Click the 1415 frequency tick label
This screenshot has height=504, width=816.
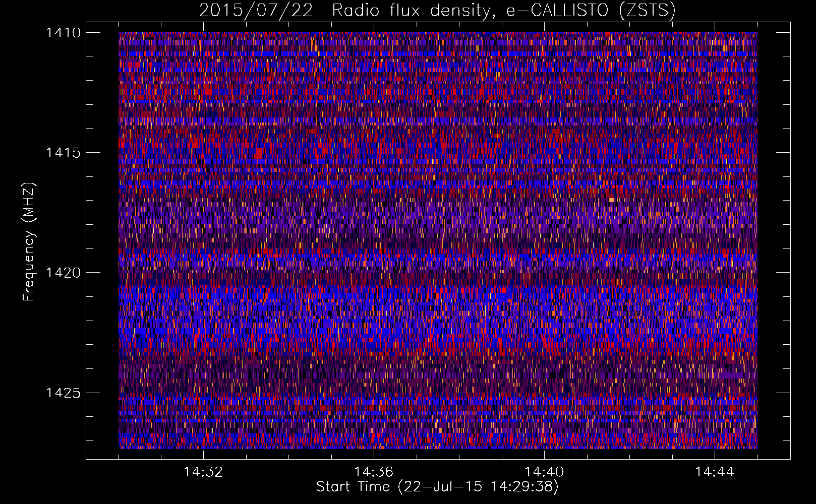[x=64, y=153]
